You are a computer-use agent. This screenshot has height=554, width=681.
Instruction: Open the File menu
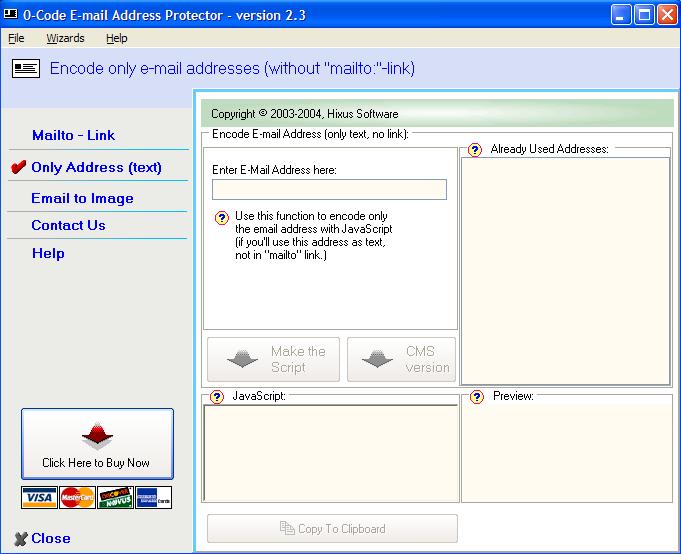point(16,38)
